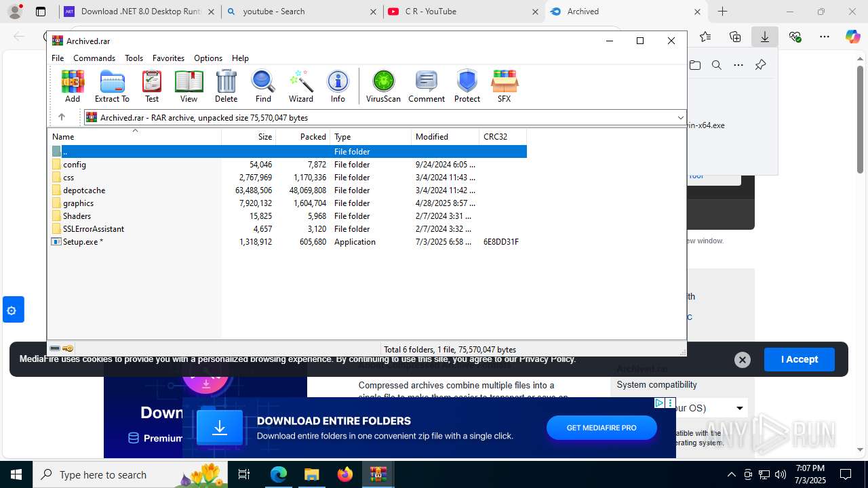Click the browser profile avatar
Screen dimensions: 868x488
click(x=15, y=12)
